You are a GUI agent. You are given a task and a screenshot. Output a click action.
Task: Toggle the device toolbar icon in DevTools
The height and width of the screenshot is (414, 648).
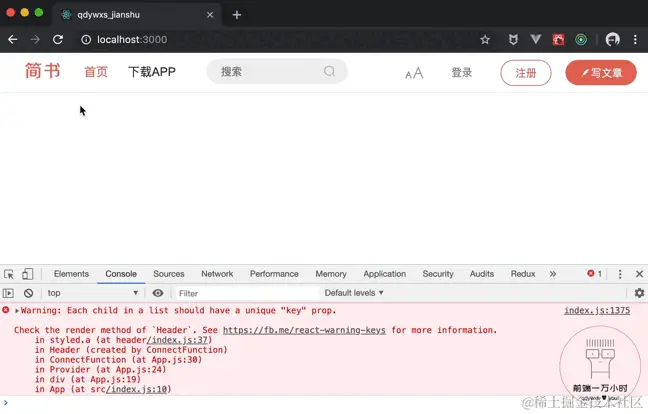(28, 274)
